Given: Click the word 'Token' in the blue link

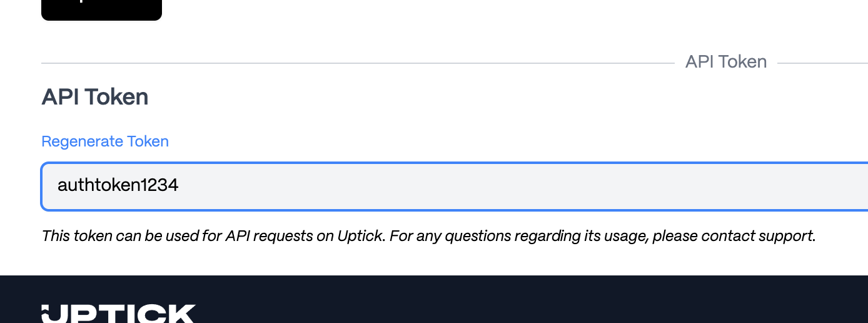Looking at the screenshot, I should coord(148,141).
